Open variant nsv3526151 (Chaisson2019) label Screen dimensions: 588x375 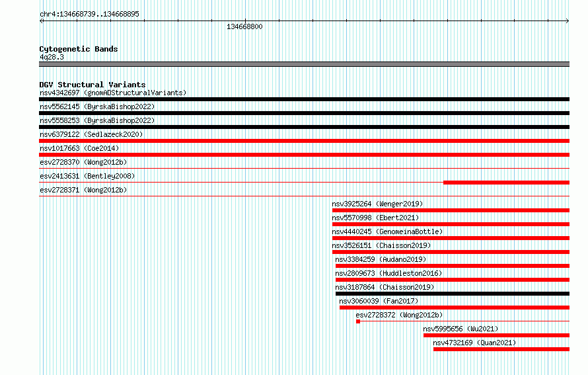click(381, 245)
